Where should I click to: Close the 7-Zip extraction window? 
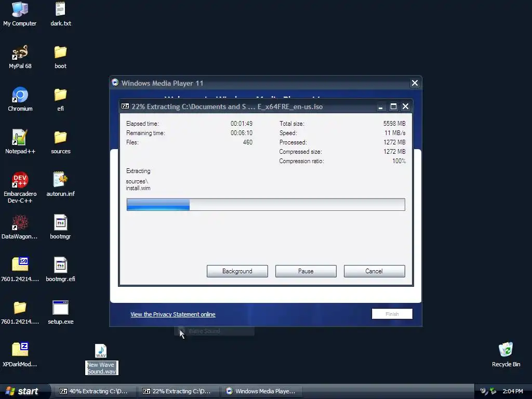click(x=405, y=107)
